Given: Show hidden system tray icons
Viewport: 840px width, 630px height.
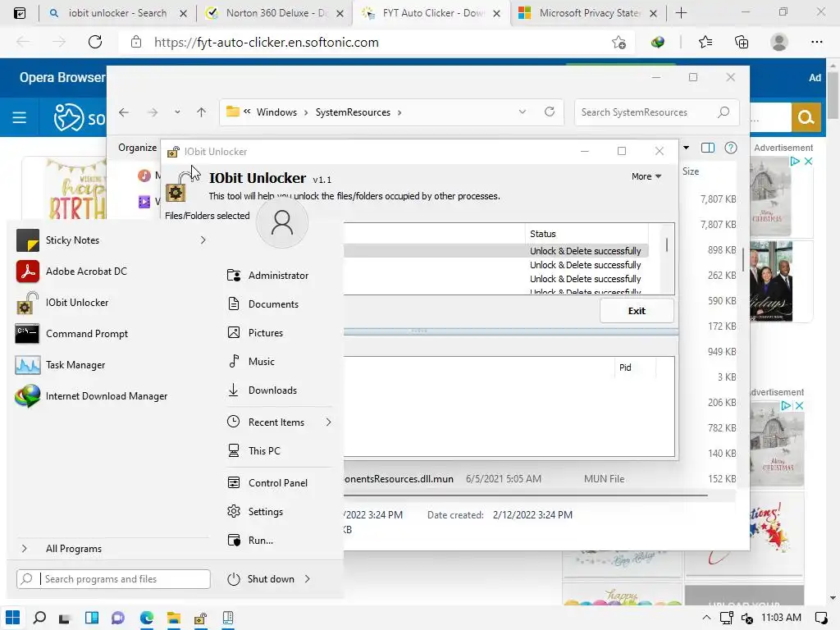Looking at the screenshot, I should point(706,618).
